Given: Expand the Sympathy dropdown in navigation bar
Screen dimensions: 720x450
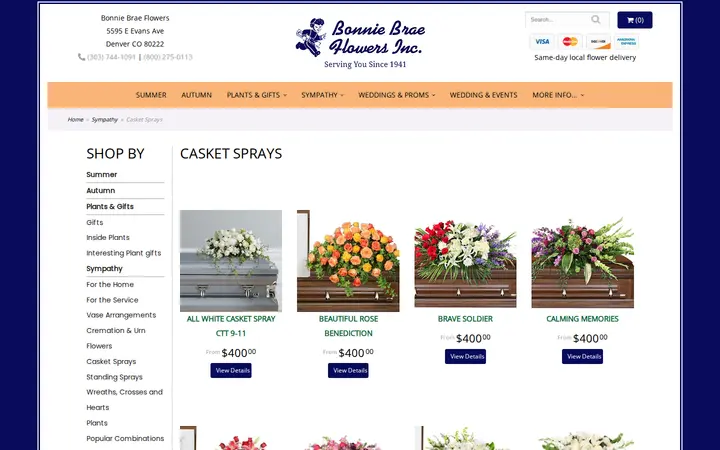Looking at the screenshot, I should (x=322, y=95).
